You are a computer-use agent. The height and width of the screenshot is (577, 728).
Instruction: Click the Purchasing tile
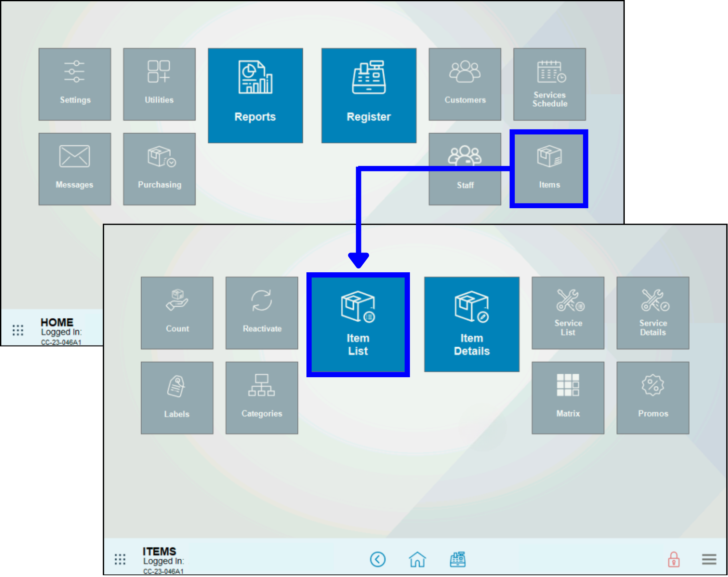point(159,169)
